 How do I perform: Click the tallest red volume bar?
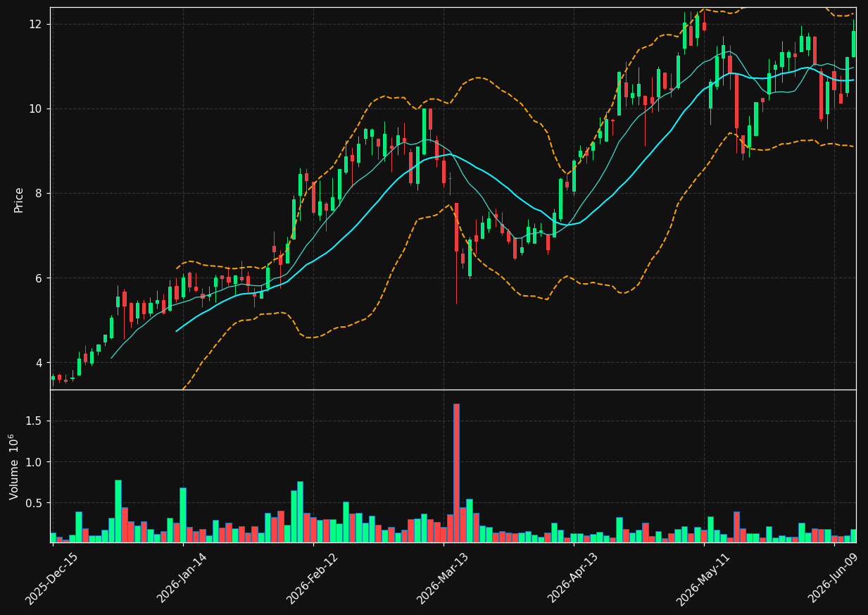pyautogui.click(x=456, y=473)
